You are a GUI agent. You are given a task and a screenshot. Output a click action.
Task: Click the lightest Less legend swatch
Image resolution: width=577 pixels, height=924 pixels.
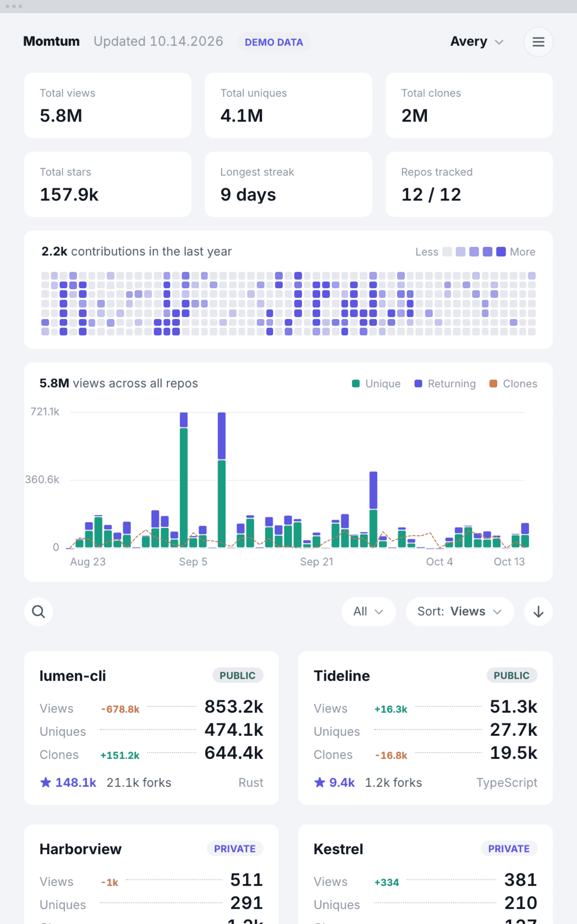click(x=447, y=252)
